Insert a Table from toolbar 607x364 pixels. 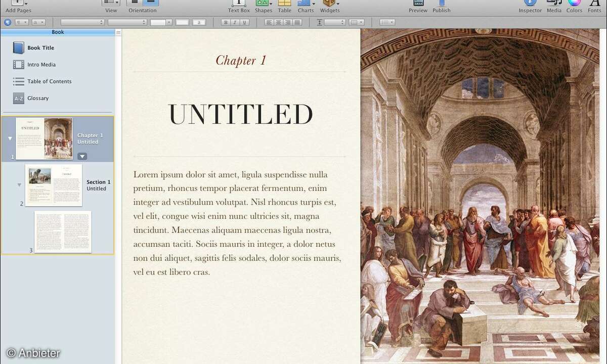[x=285, y=7]
